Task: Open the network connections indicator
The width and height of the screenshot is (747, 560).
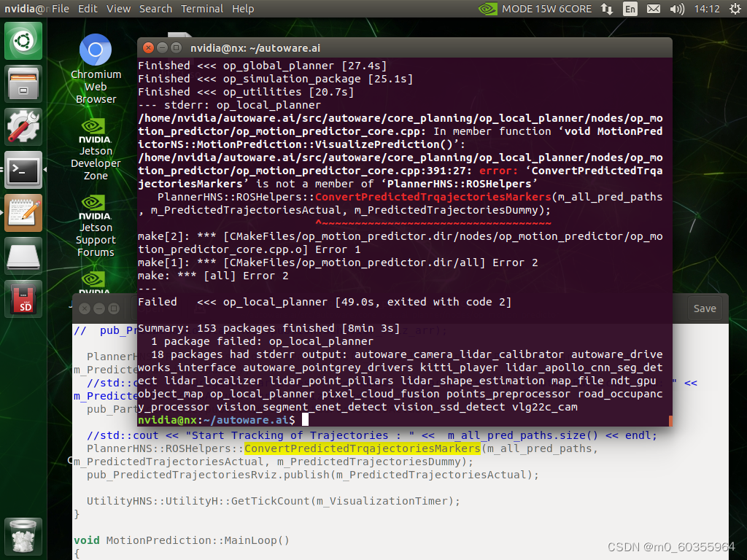Action: [x=607, y=9]
